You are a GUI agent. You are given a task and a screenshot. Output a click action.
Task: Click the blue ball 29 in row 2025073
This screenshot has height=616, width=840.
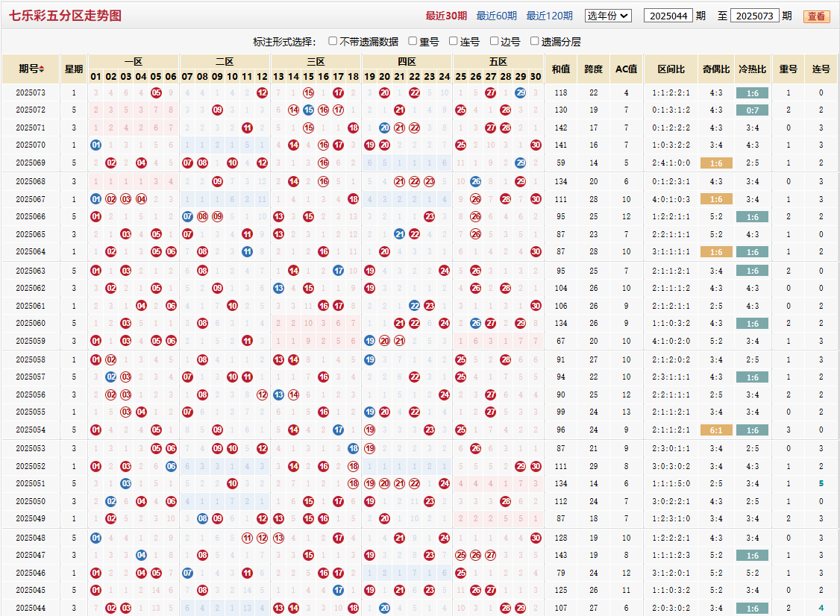[520, 92]
